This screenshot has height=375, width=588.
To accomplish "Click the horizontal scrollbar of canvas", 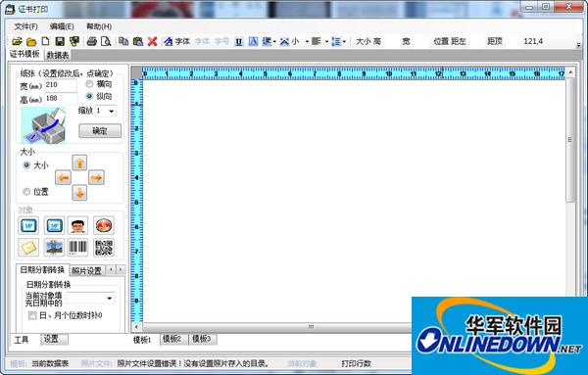I will click(x=312, y=327).
